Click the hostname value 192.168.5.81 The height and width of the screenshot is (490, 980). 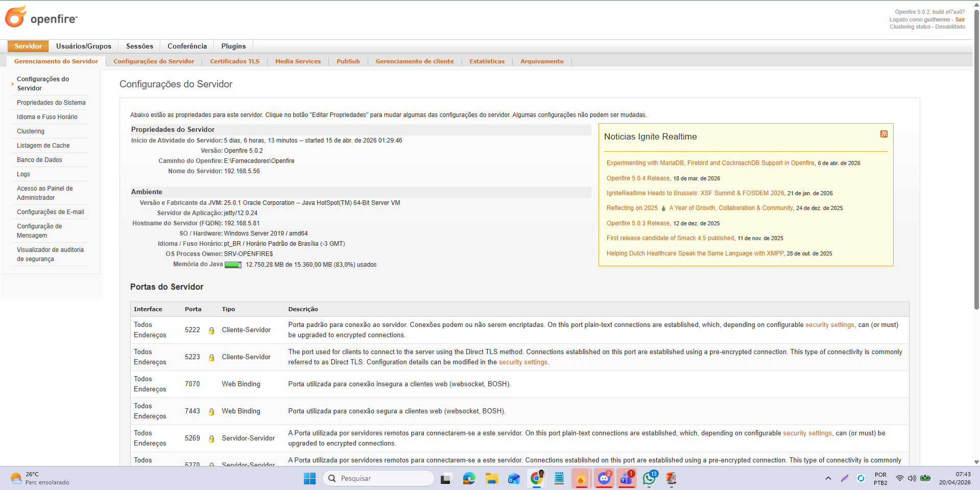pos(242,223)
